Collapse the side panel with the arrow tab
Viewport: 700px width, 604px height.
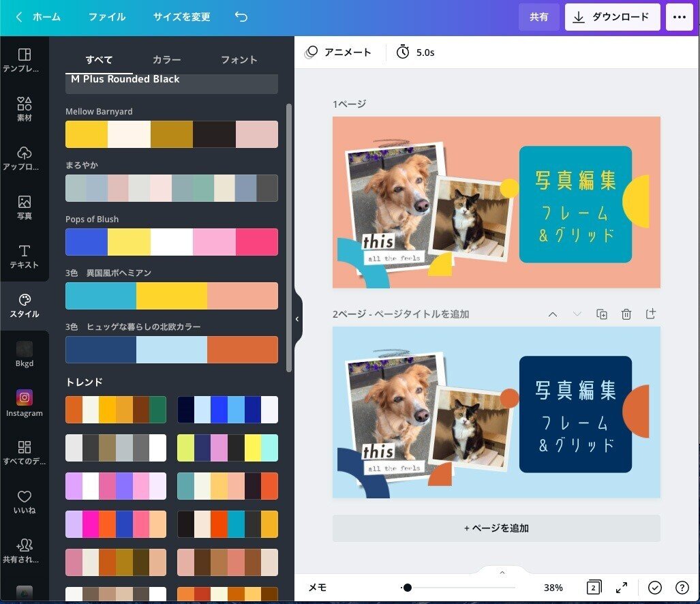tap(296, 318)
